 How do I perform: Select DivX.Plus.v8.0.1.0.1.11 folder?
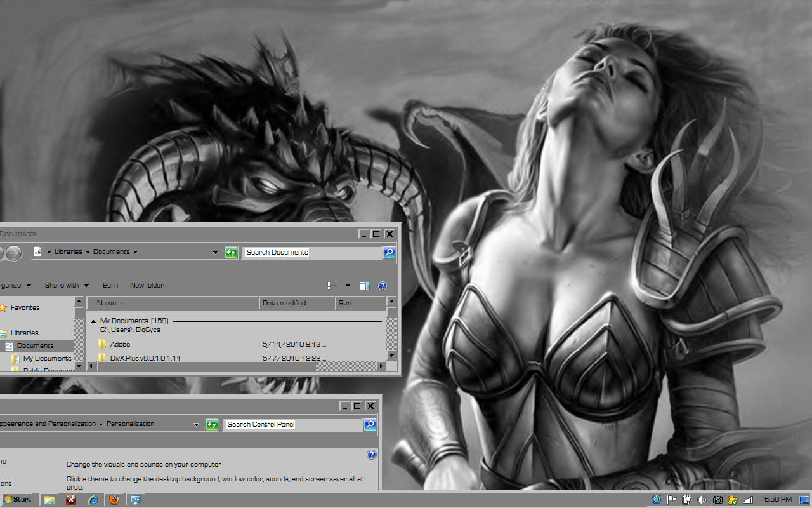point(145,358)
